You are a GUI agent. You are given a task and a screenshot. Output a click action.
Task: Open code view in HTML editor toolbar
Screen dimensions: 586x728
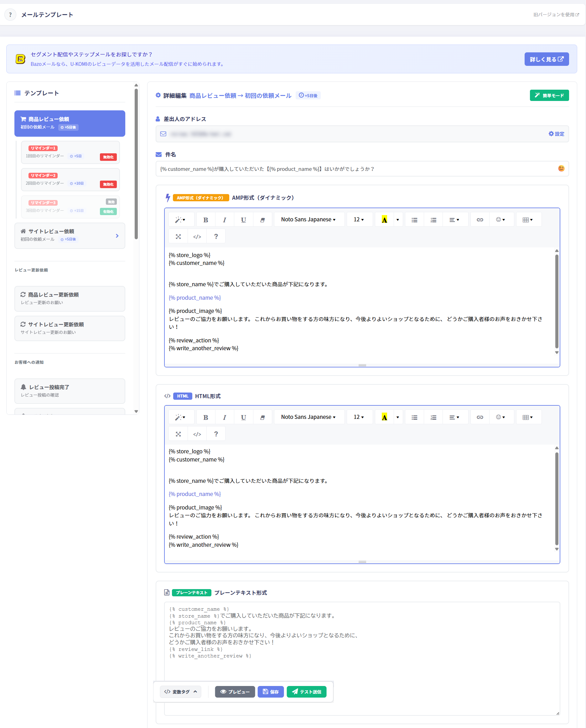[x=197, y=434]
